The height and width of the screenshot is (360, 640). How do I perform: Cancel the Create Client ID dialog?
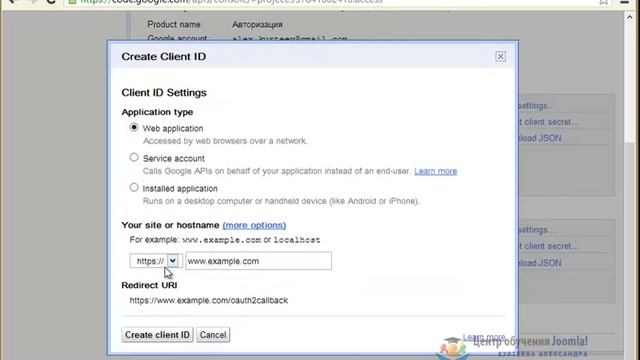[x=213, y=335]
